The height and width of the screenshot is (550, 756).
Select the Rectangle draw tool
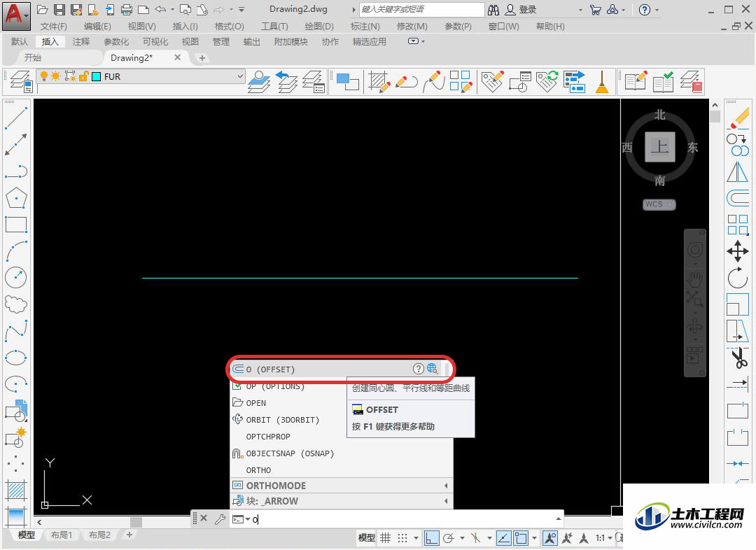[x=16, y=225]
